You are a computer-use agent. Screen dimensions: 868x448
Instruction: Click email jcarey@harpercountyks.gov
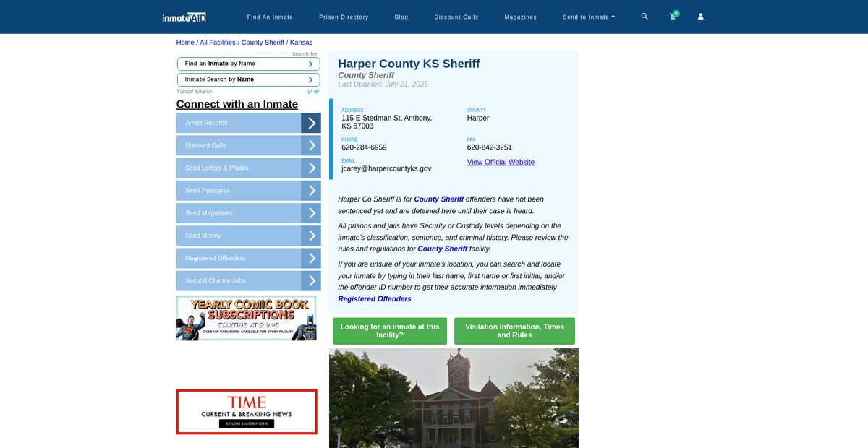(386, 168)
